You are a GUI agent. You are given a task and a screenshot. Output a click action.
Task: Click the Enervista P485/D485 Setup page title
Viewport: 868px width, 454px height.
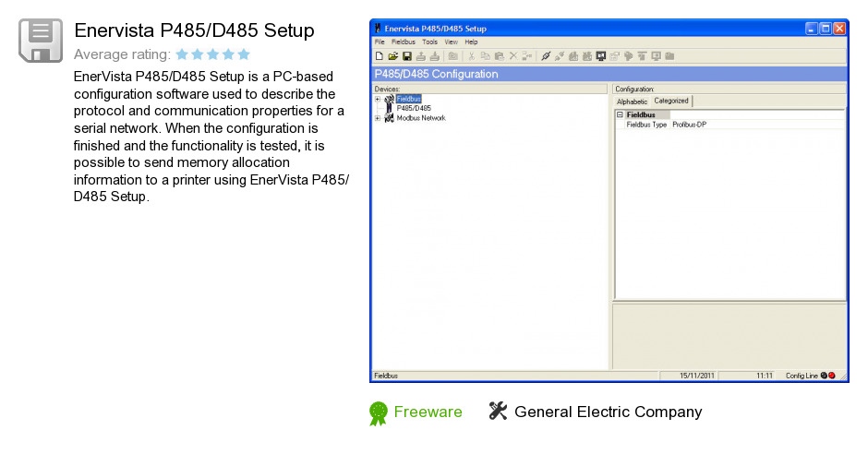pos(194,30)
